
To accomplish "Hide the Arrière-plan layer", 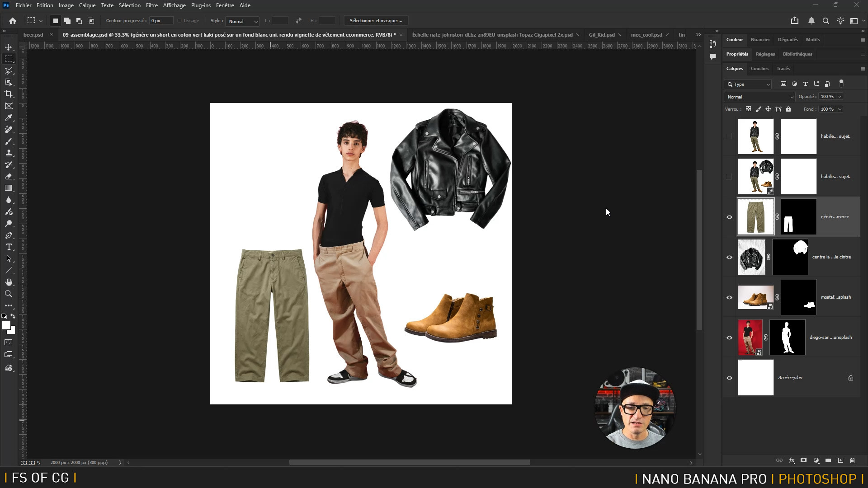I will point(729,378).
